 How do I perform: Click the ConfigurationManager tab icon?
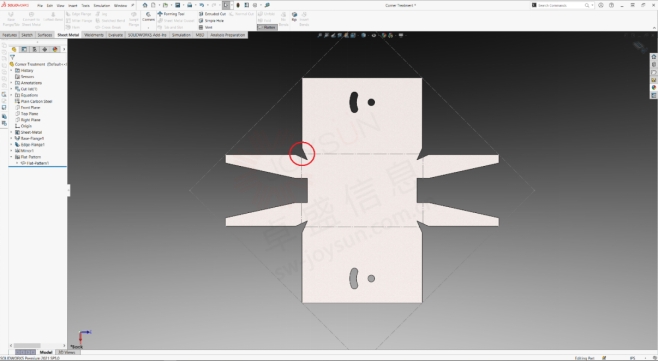pos(34,49)
